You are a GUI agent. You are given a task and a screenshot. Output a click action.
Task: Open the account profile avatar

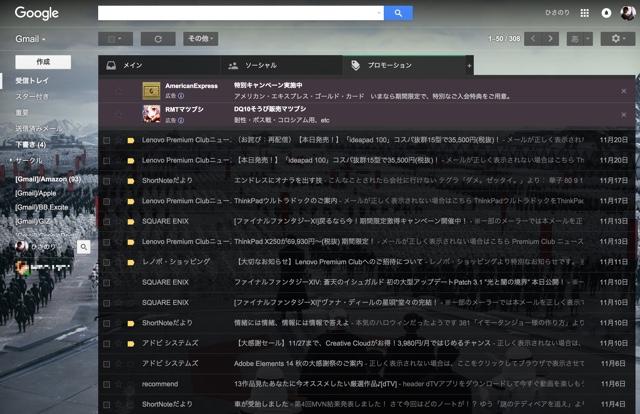(628, 13)
